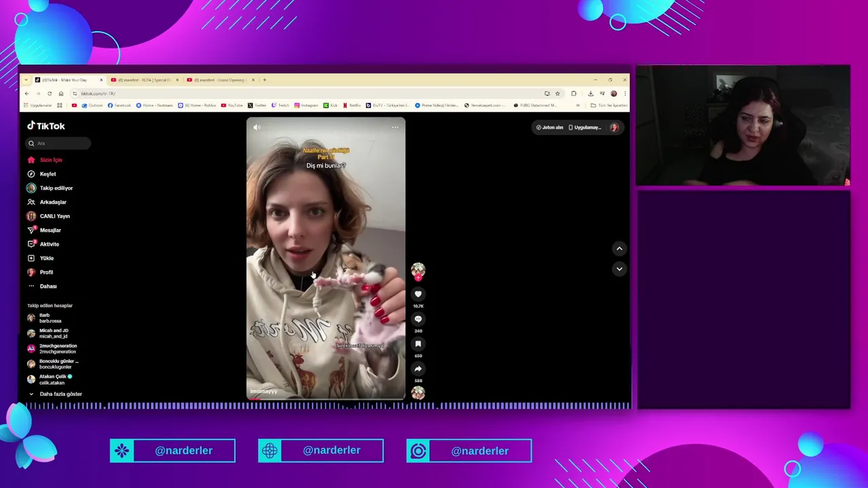Open the Twitter bookmark
Viewport: 868px width, 488px height.
pos(257,105)
